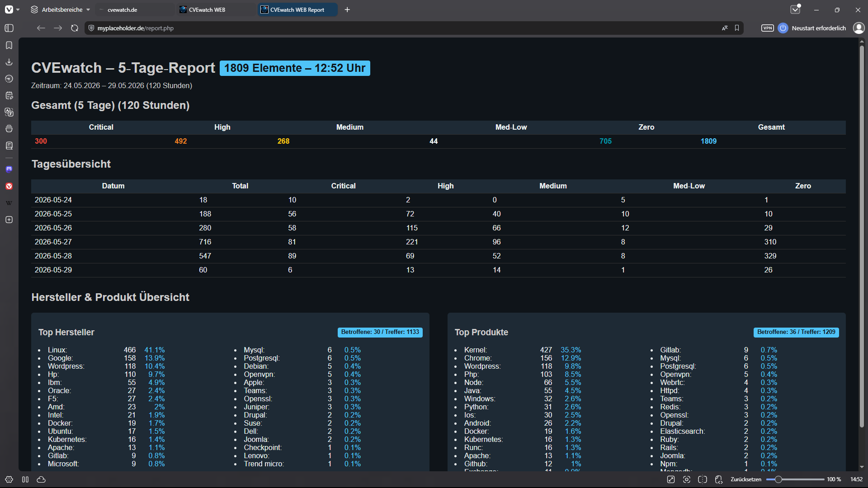Viewport: 868px width, 488px height.
Task: Click the Betroffene: 30 / Treffer: 1133 badge
Action: coord(380,332)
